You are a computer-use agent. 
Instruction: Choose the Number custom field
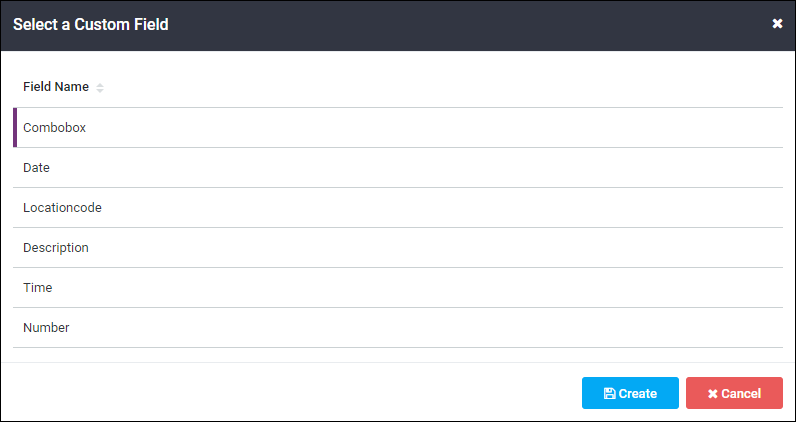point(398,328)
